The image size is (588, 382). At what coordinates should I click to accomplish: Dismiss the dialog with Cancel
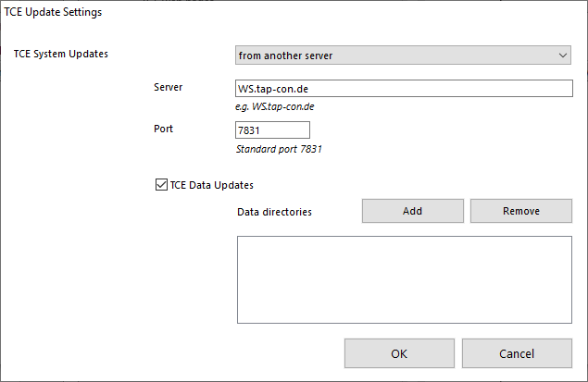pyautogui.click(x=517, y=353)
